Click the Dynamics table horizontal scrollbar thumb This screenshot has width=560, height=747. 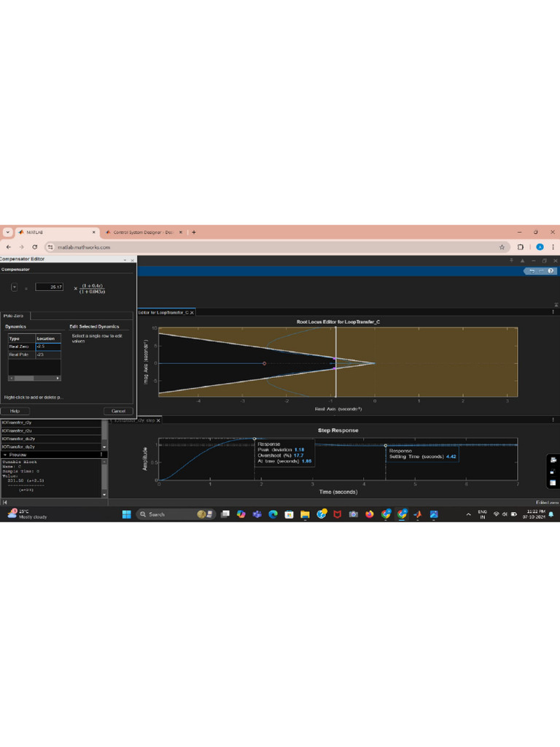pyautogui.click(x=24, y=379)
